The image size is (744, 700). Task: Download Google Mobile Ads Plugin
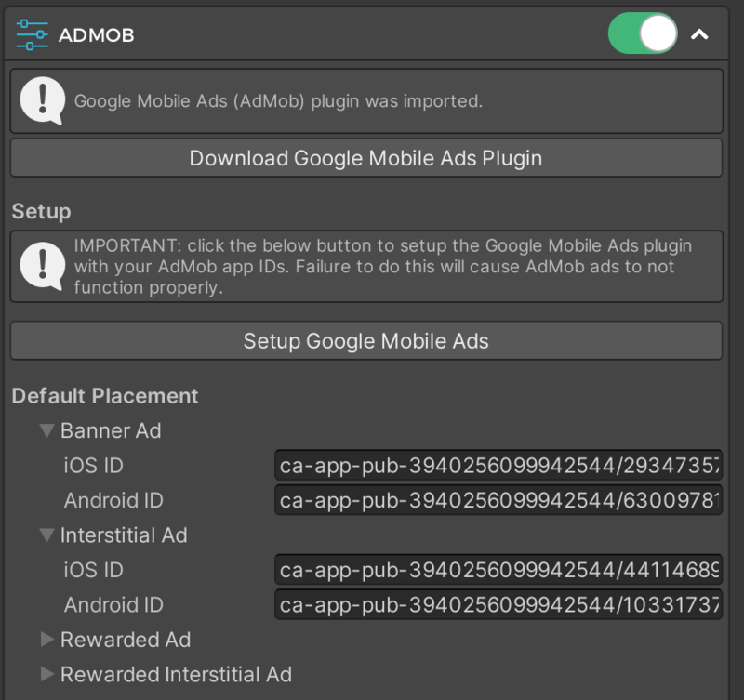[365, 158]
